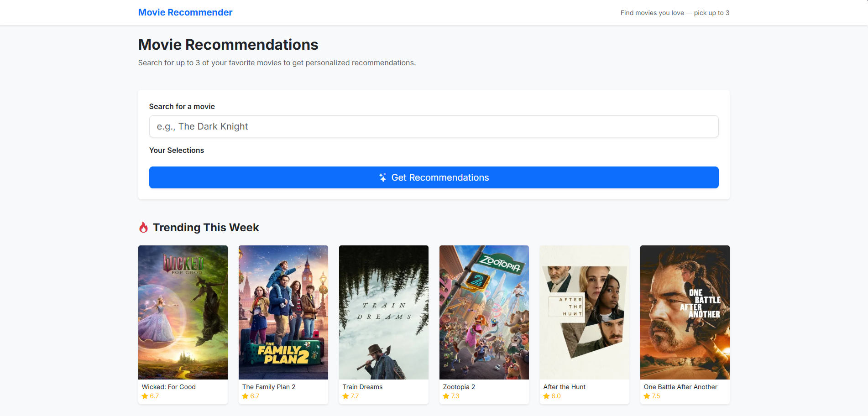Select the After the Hunt poster
The image size is (868, 416).
(x=585, y=312)
